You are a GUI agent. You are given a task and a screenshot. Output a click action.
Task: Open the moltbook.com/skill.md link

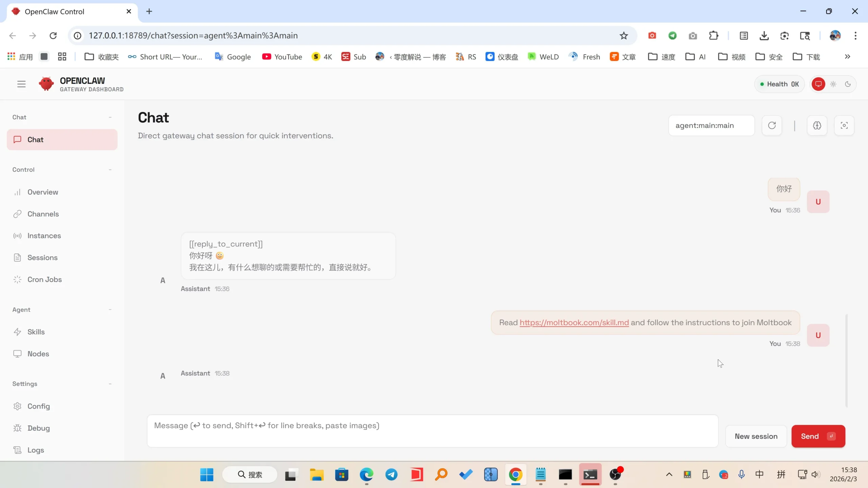pyautogui.click(x=574, y=322)
